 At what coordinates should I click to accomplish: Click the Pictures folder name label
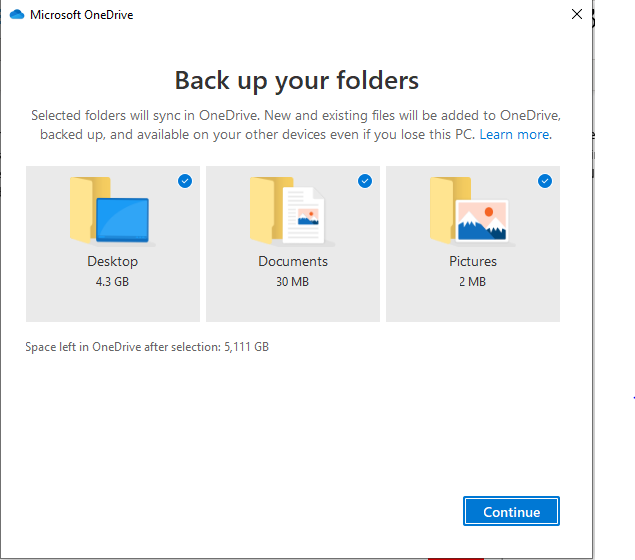[x=473, y=262]
